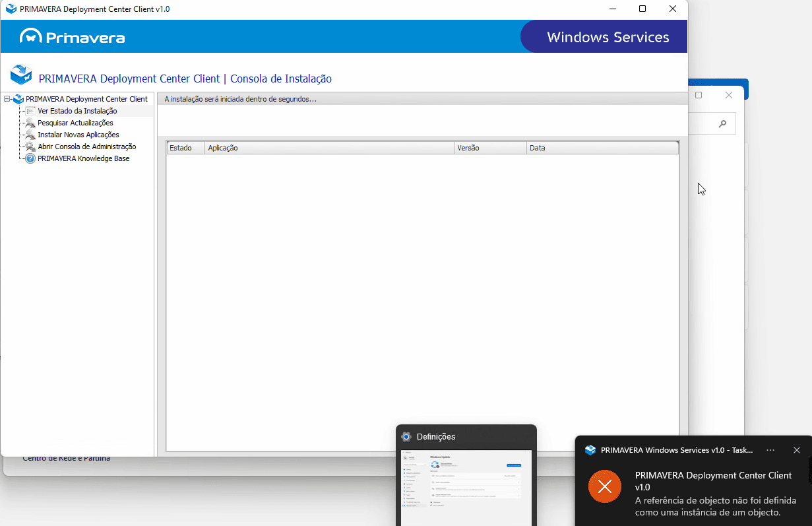Click the Knowledge Base question mark icon
The image size is (812, 526).
30,158
